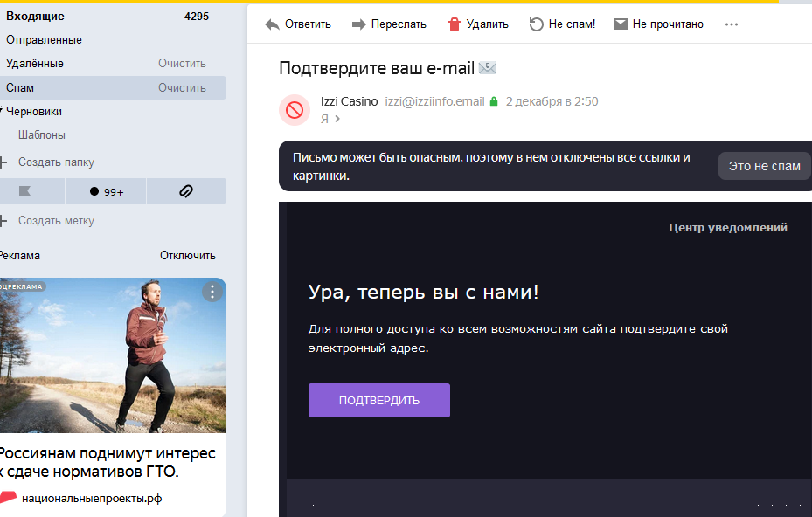Screen dimensions: 812x517
Task: Click the Центр уведомлений link
Action: coord(727,228)
